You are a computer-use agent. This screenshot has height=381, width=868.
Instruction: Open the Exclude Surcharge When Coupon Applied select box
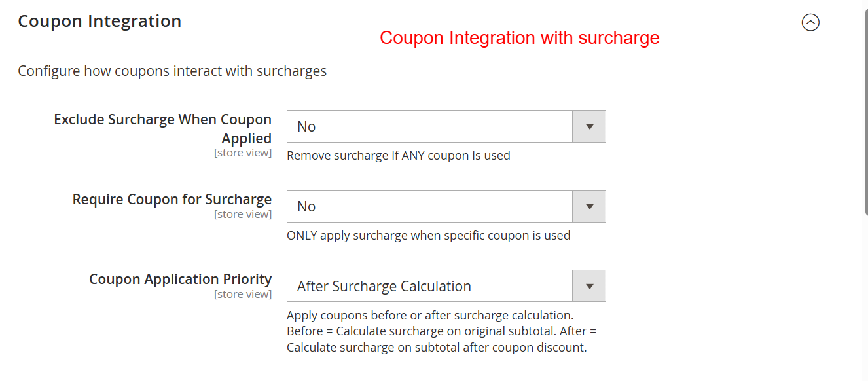[429, 126]
